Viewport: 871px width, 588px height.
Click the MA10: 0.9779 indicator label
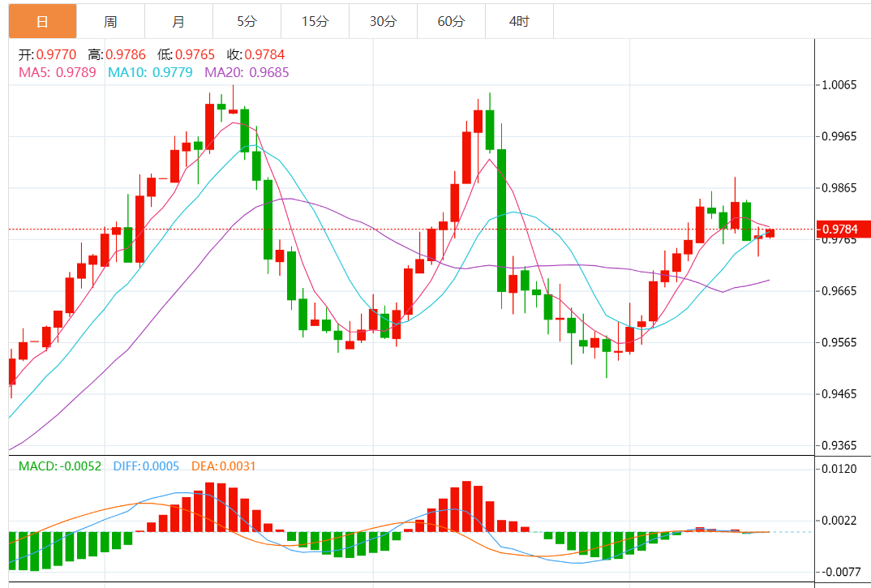click(150, 72)
